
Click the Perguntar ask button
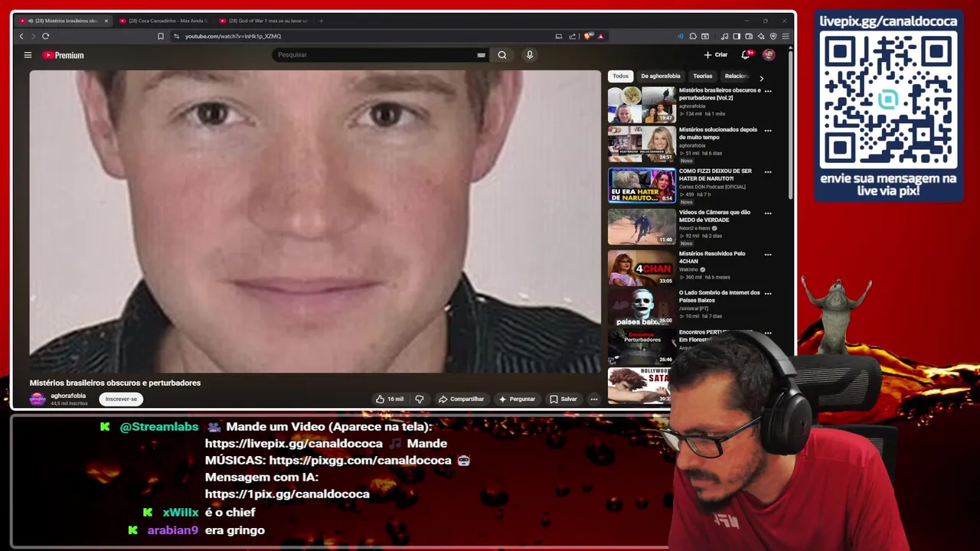point(517,399)
